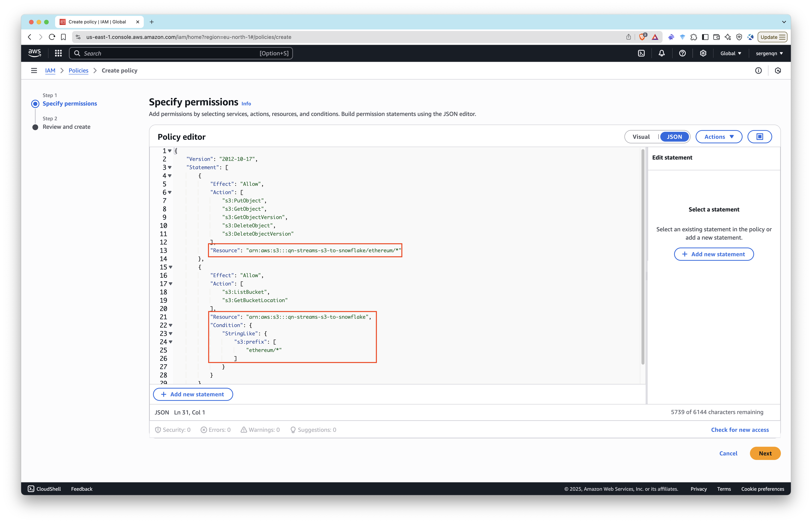Image resolution: width=812 pixels, height=523 pixels.
Task: Toggle the side navigation hamburger menu
Action: [34, 71]
